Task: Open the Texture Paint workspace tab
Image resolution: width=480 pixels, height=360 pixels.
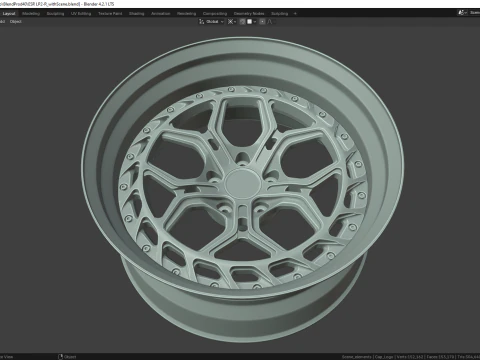Action: pyautogui.click(x=110, y=14)
